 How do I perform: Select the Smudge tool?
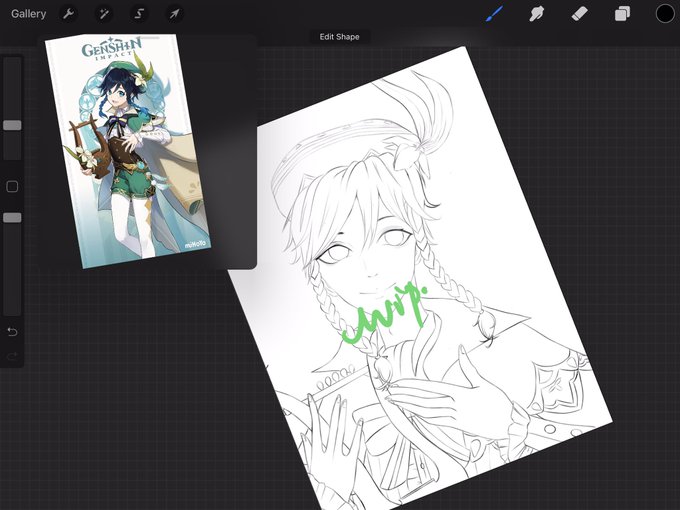[537, 14]
